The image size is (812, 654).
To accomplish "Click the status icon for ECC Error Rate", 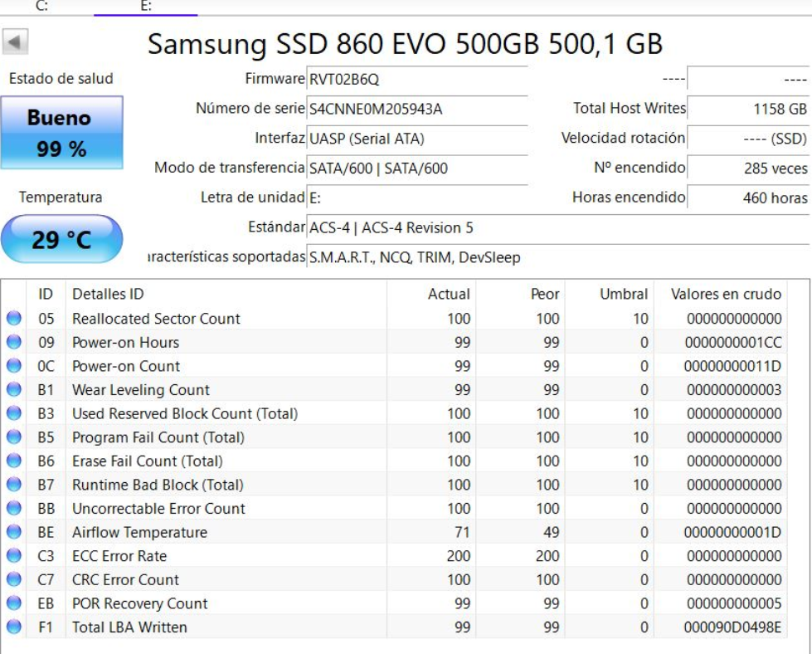I will [14, 555].
